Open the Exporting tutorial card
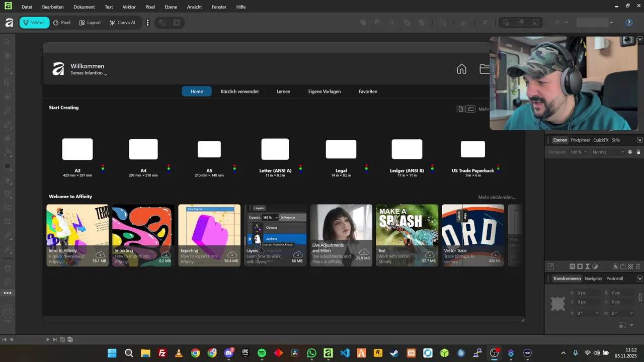644x362 pixels. point(209,235)
